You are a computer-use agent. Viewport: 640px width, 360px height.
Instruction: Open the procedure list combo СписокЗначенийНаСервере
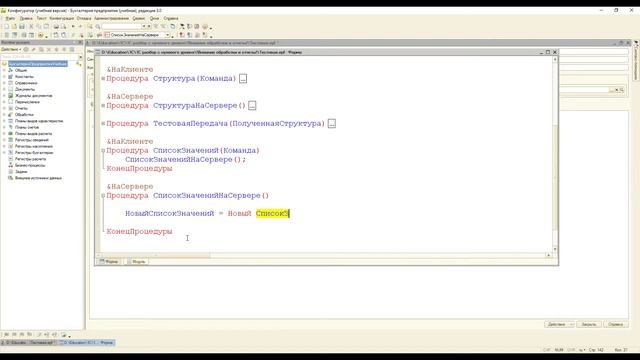click(137, 35)
